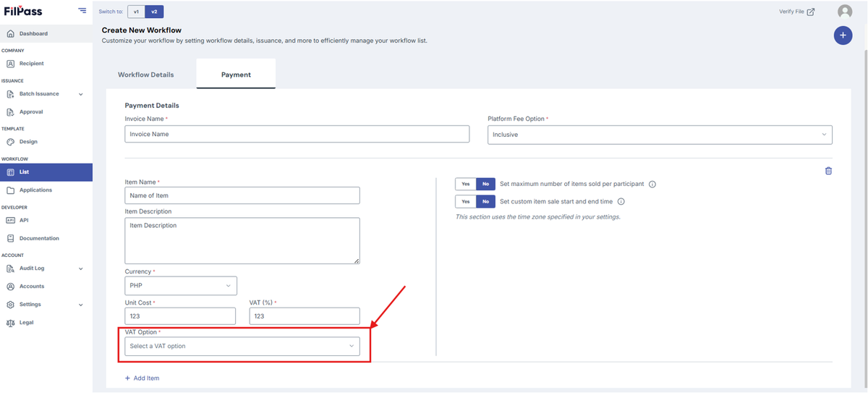Expand the Audit Log submenu chevron
This screenshot has width=868, height=393.
click(x=80, y=269)
